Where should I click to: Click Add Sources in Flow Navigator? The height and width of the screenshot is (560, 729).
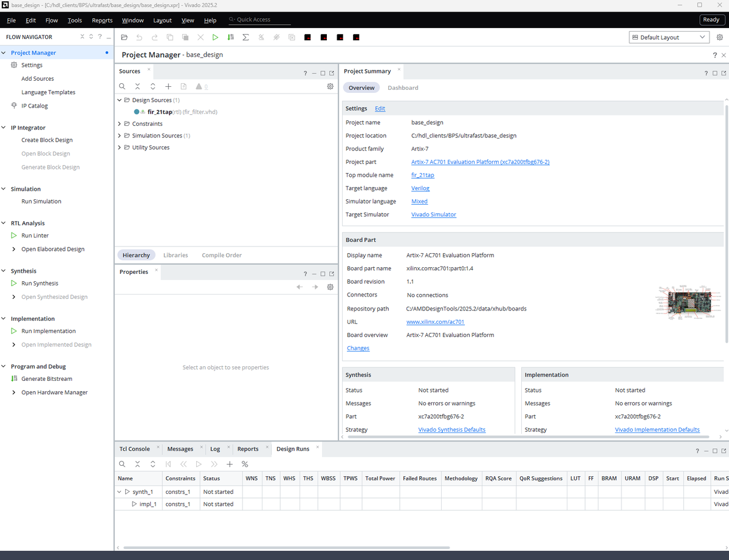38,78
